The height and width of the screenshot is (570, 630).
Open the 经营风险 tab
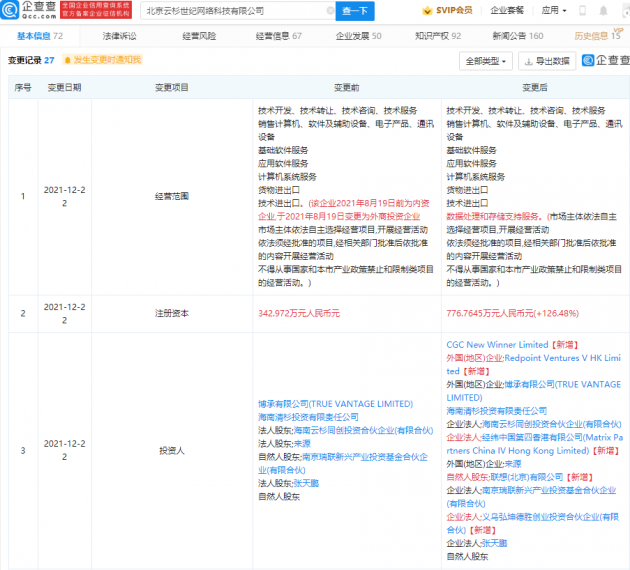[199, 36]
